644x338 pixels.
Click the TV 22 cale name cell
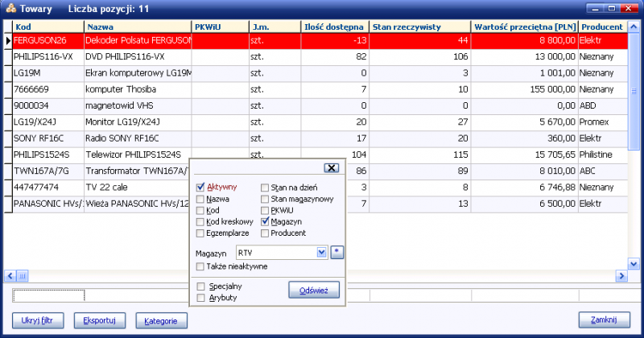coord(136,188)
